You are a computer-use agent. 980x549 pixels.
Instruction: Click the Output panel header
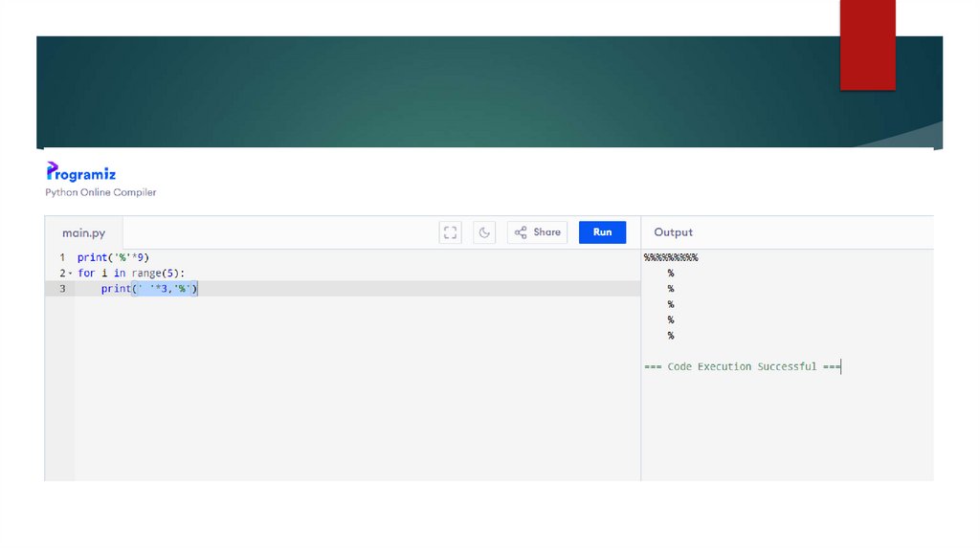[673, 232]
